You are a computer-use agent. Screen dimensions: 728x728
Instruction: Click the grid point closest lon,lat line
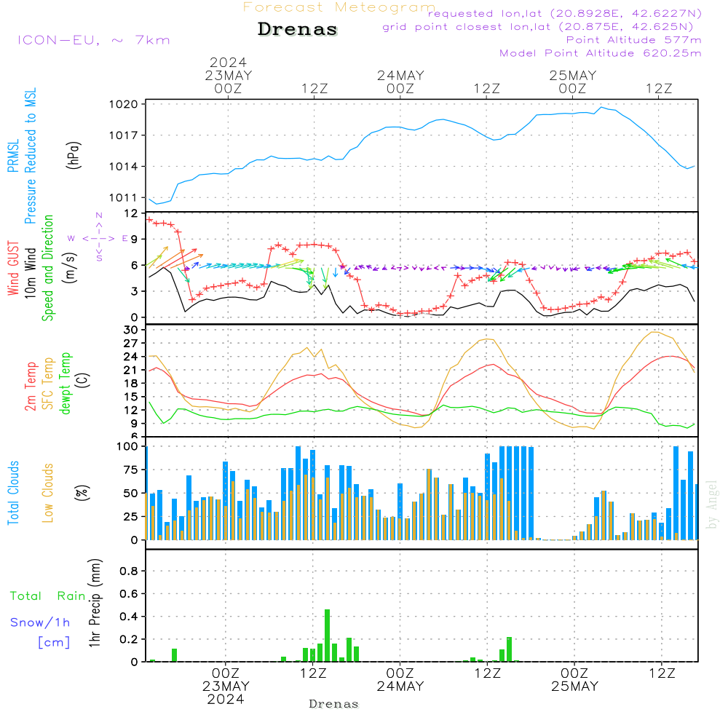pyautogui.click(x=538, y=27)
